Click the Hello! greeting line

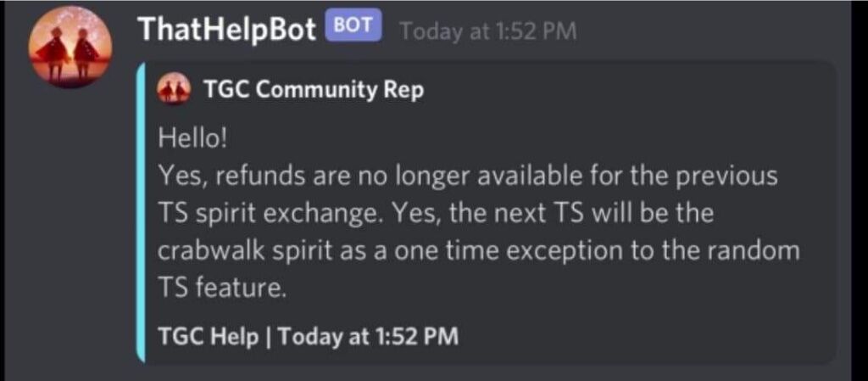192,138
